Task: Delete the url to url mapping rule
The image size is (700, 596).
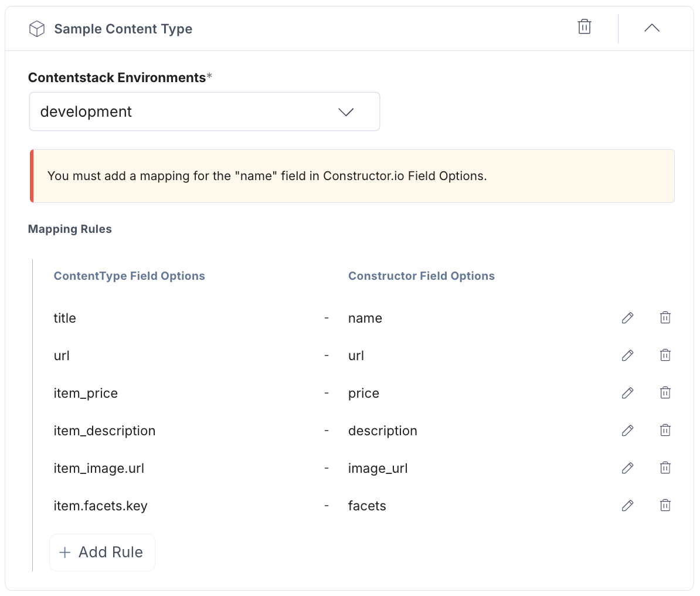Action: click(665, 355)
